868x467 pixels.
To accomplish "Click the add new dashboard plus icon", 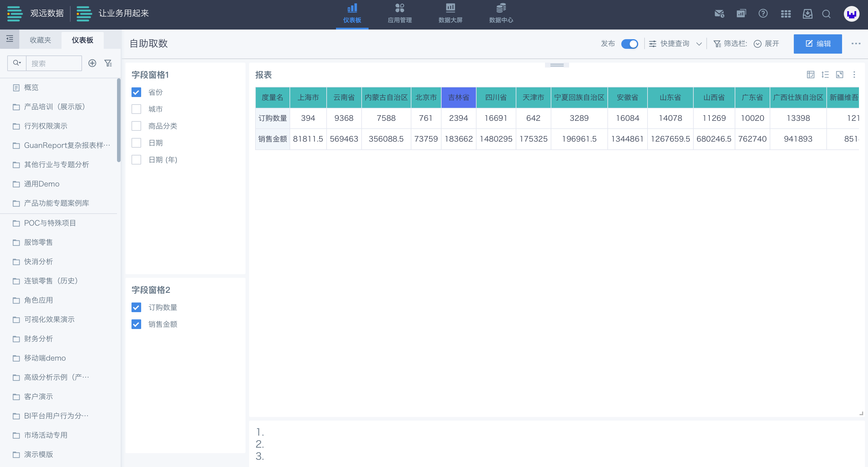I will [x=92, y=63].
